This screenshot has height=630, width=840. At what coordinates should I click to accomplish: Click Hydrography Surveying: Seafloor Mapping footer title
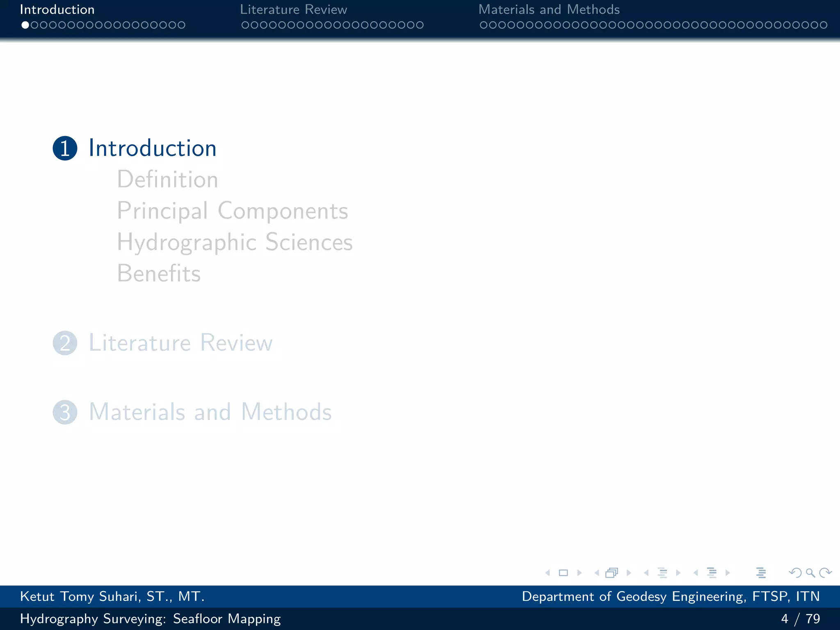click(x=150, y=619)
